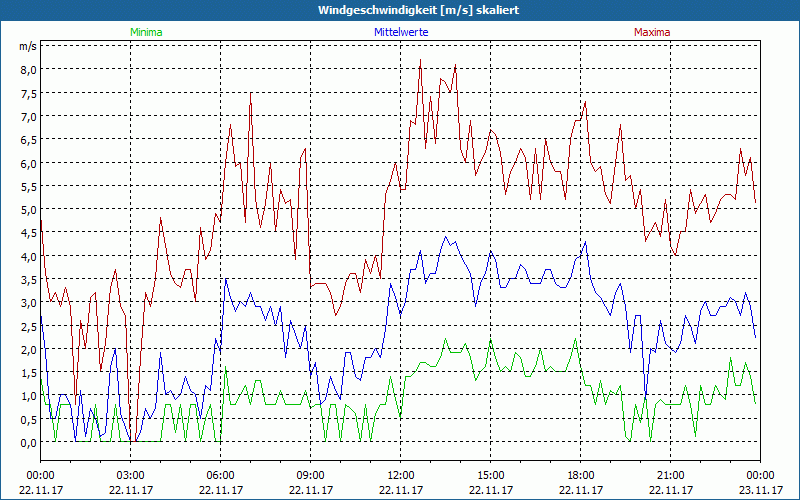Click the 3,0 y-axis value
800x500 pixels.
(29, 304)
